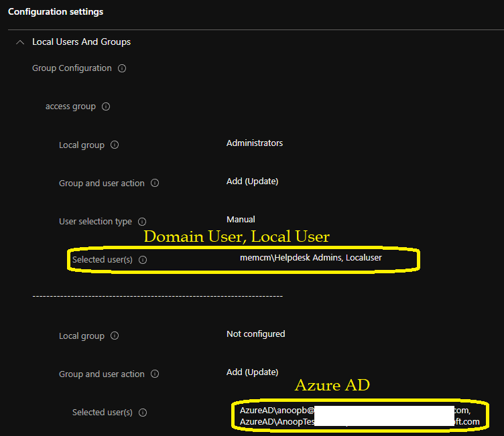Image resolution: width=504 pixels, height=436 pixels.
Task: Click the Local Users And Groups section title
Action: pos(81,42)
